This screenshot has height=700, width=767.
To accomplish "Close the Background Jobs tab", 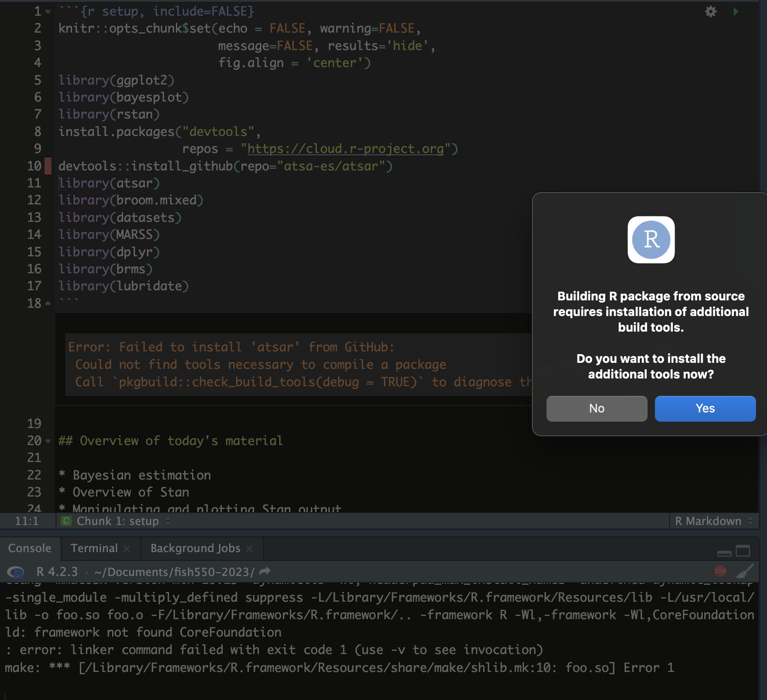I will pos(249,548).
